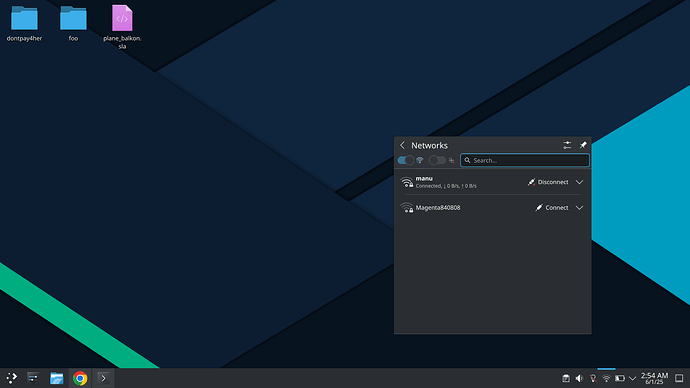
Task: Select the plane_balkon.sla file icon
Action: (x=122, y=26)
